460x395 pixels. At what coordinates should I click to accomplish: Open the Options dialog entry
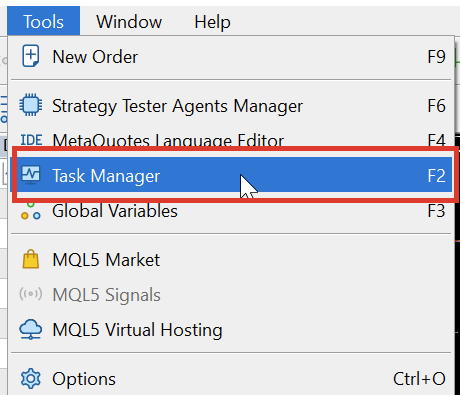pos(231,379)
